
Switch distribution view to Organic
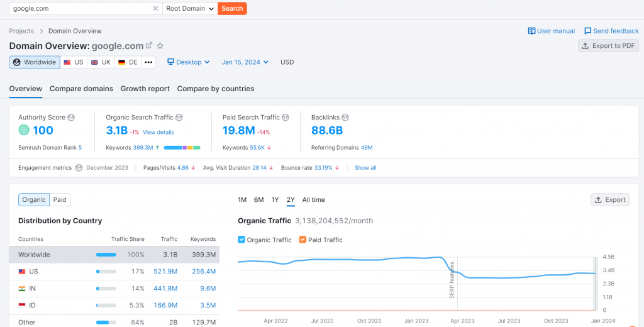pyautogui.click(x=34, y=199)
